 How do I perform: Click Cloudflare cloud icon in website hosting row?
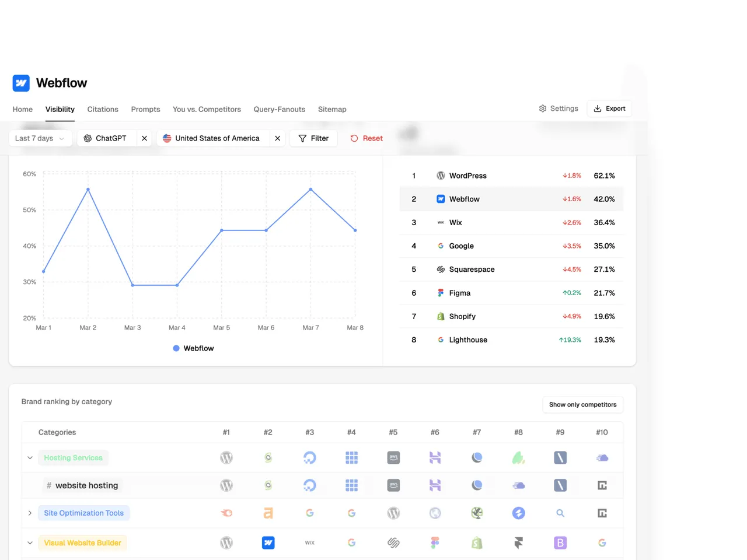point(518,485)
